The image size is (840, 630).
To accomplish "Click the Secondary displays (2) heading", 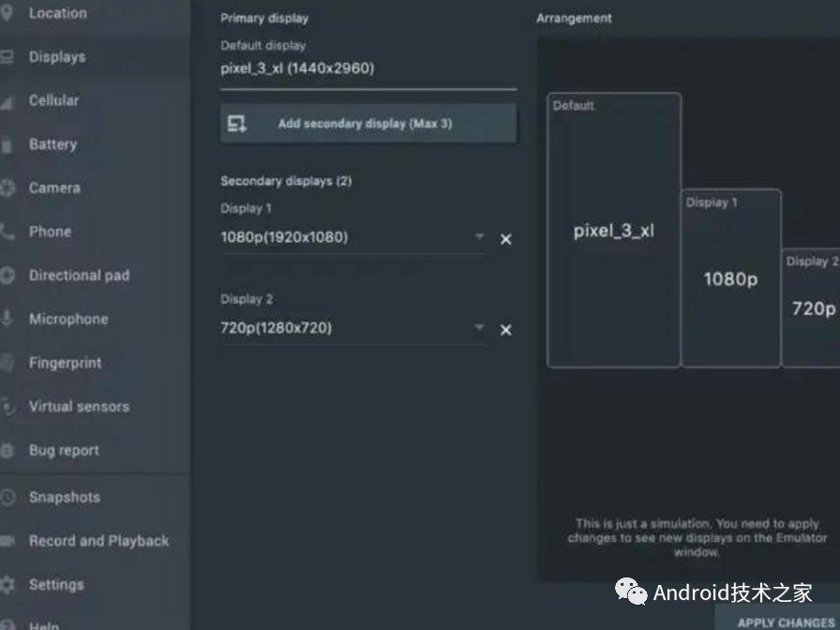I will [286, 181].
